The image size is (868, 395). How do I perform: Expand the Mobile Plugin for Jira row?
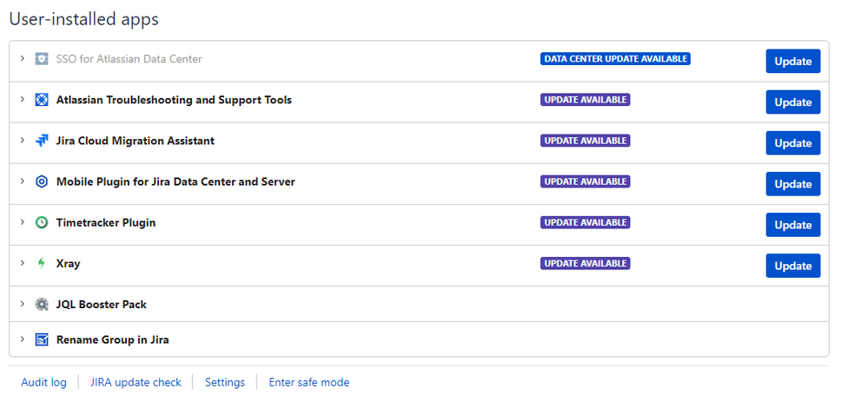tap(22, 181)
